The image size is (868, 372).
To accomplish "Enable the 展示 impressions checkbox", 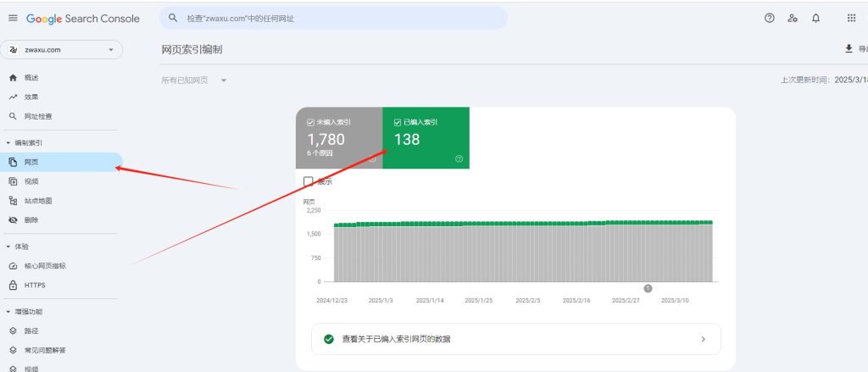I will (x=309, y=181).
